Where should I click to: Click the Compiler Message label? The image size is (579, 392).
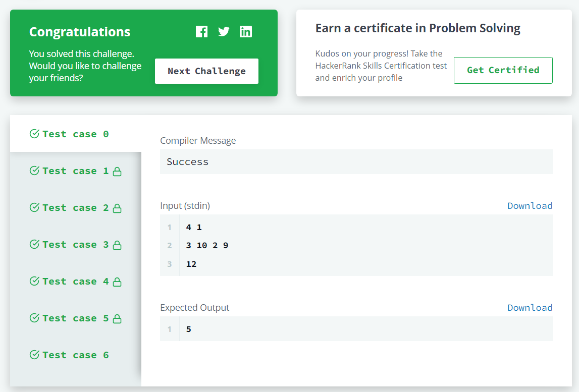click(198, 141)
